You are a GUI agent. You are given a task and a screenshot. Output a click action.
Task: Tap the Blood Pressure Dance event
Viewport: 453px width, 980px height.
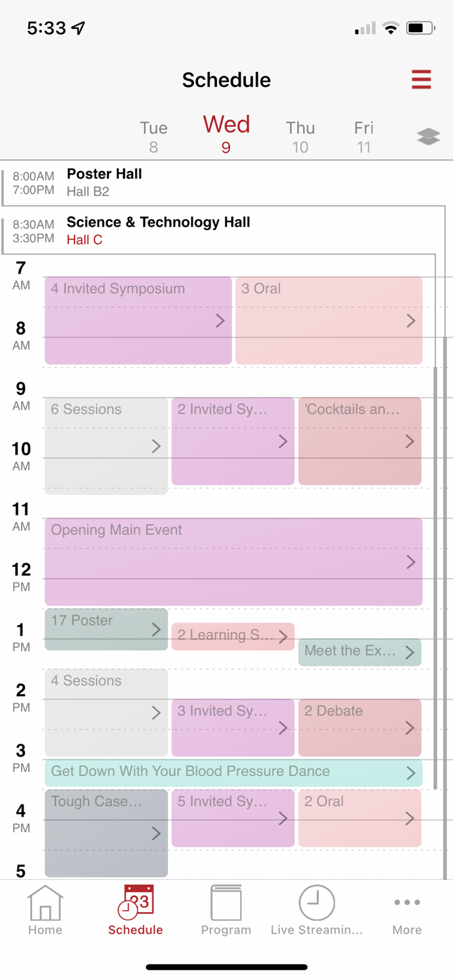tap(233, 772)
